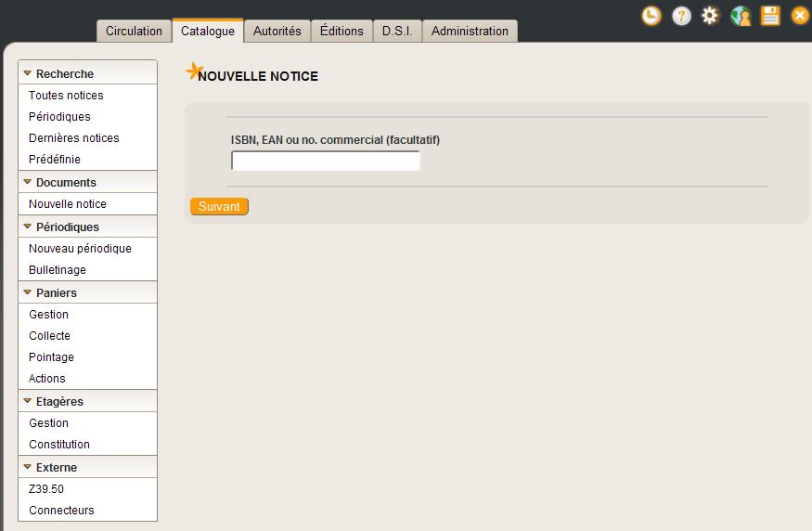This screenshot has height=531, width=812.
Task: Click the orange X logout icon
Action: [x=800, y=16]
